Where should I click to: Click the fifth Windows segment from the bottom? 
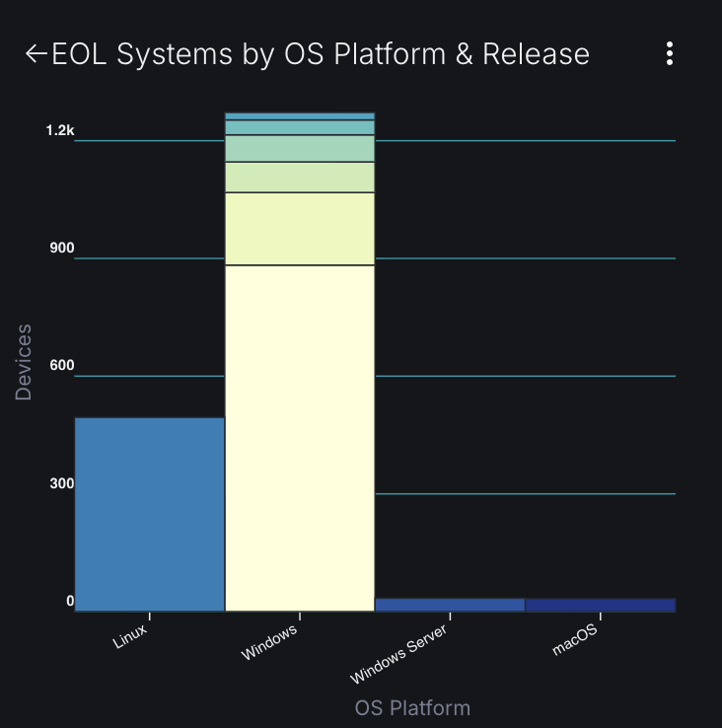point(300,127)
